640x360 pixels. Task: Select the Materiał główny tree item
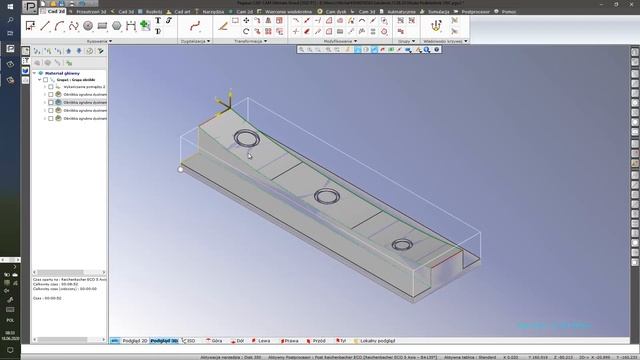pyautogui.click(x=62, y=73)
